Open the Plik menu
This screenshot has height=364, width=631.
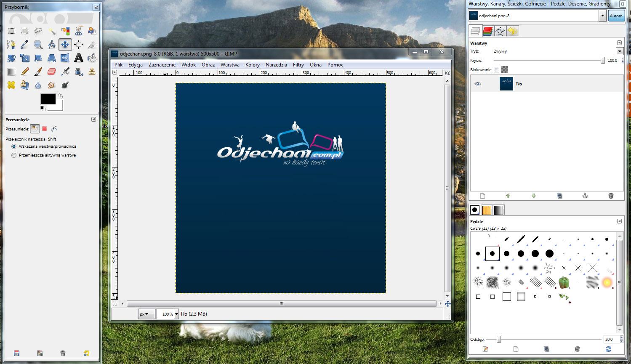119,65
